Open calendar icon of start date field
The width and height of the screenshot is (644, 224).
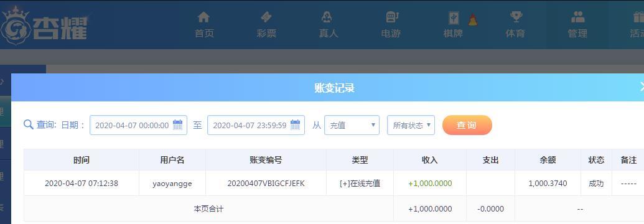[x=177, y=125]
